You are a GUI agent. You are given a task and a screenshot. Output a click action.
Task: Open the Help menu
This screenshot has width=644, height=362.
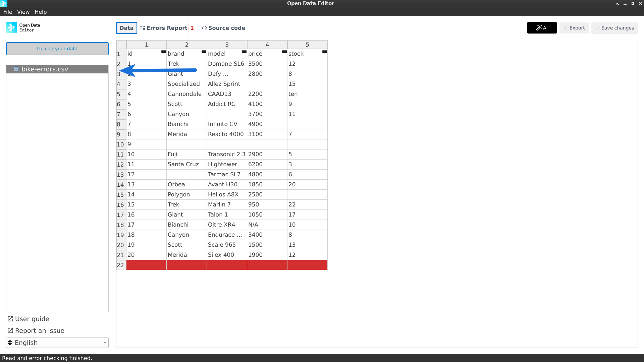(41, 12)
